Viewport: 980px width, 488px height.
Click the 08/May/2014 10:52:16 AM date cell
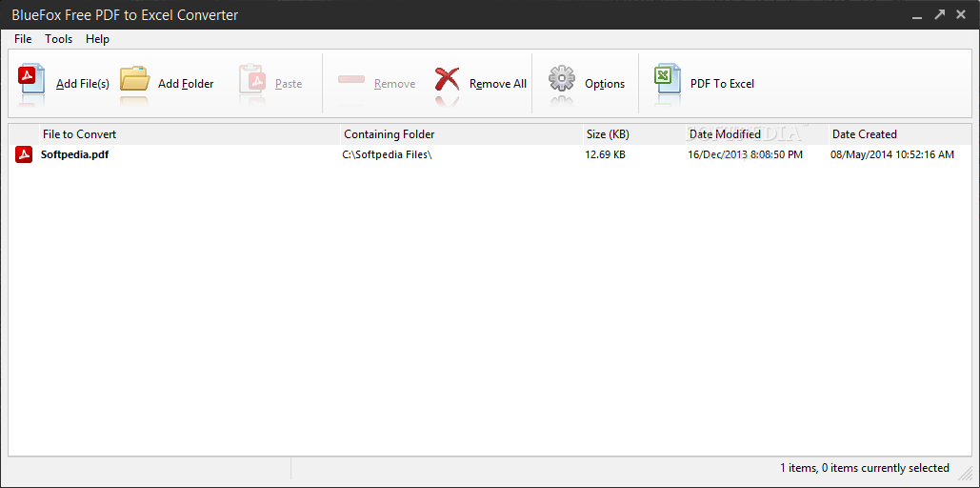tap(891, 154)
